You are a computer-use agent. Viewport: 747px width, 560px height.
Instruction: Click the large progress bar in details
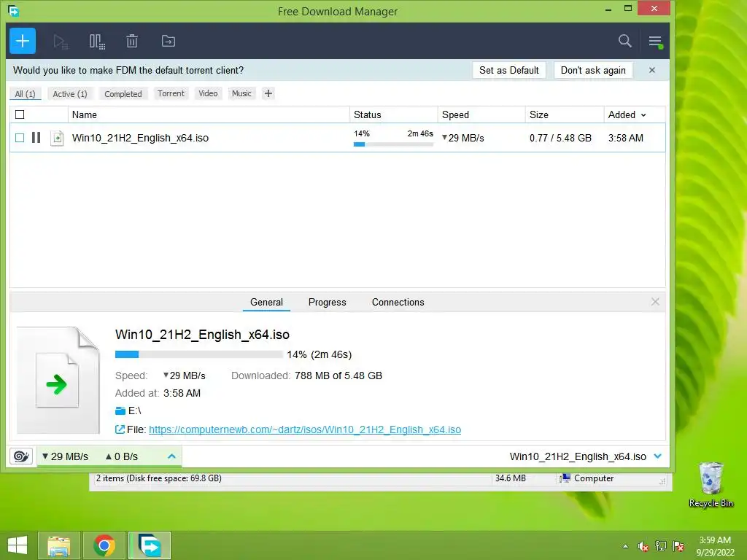pos(198,354)
